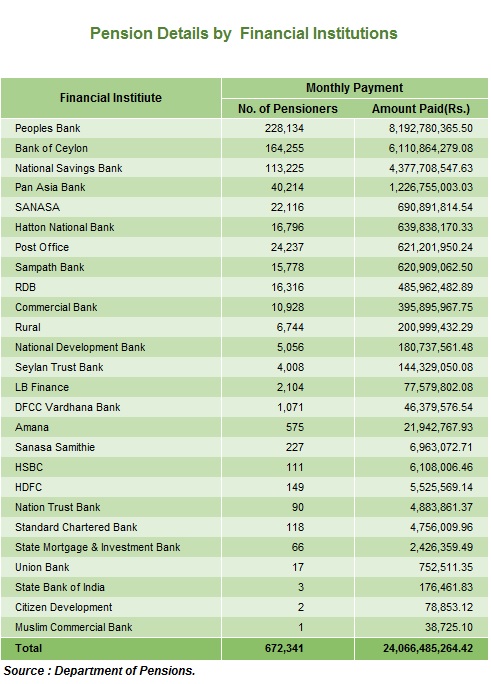Click National Development Bank name cell

(x=111, y=347)
